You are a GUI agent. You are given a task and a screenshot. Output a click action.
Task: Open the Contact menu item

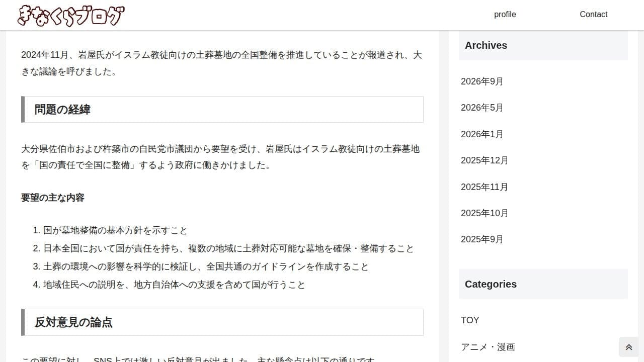point(593,15)
